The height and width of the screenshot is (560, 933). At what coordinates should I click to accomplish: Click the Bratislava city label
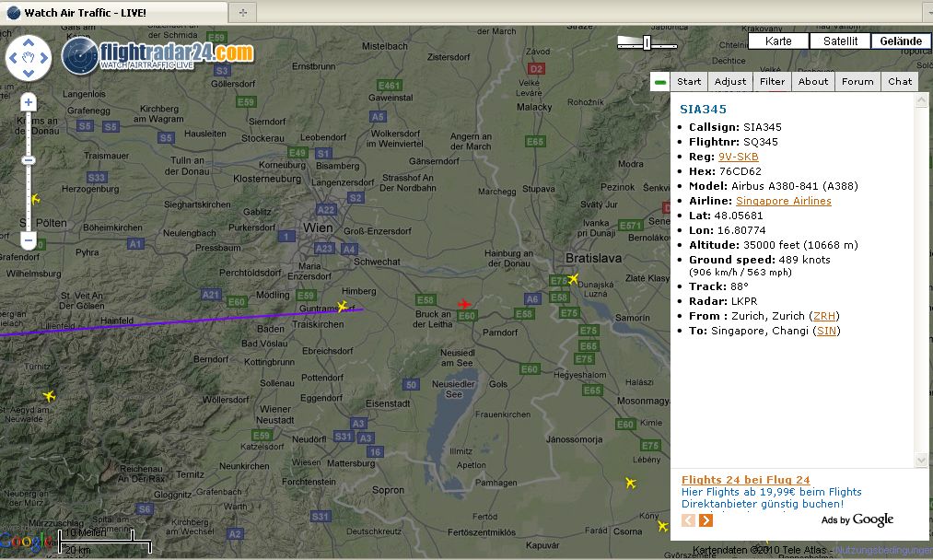593,258
